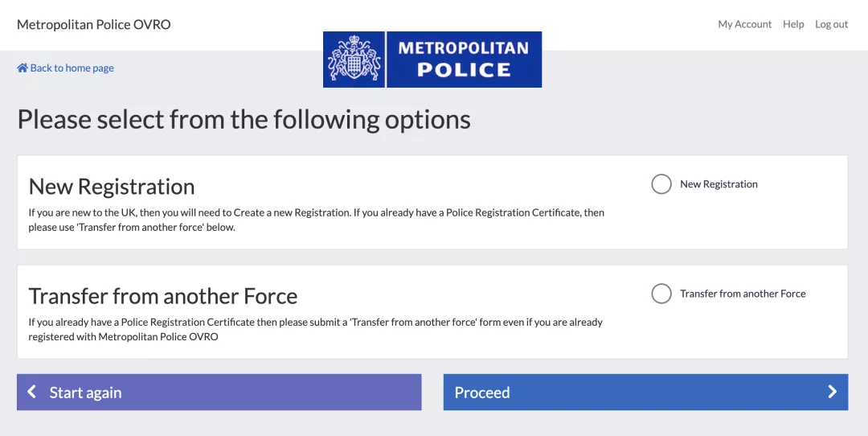
Task: Select the New Registration radio button
Action: pyautogui.click(x=661, y=184)
